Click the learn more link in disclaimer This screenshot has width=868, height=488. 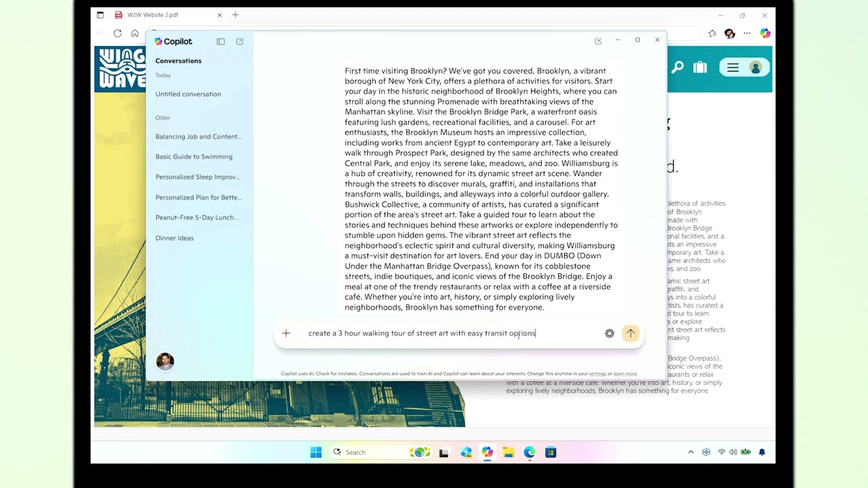(x=625, y=373)
